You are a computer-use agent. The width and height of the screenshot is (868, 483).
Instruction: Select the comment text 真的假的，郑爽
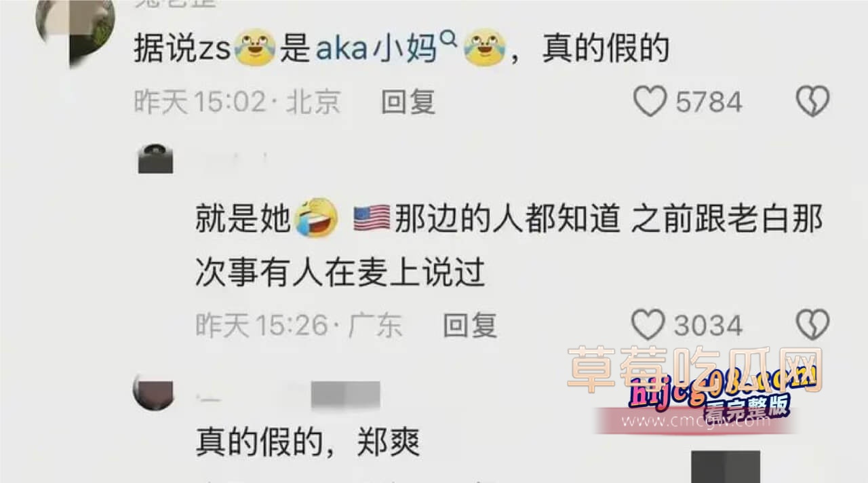tap(308, 443)
